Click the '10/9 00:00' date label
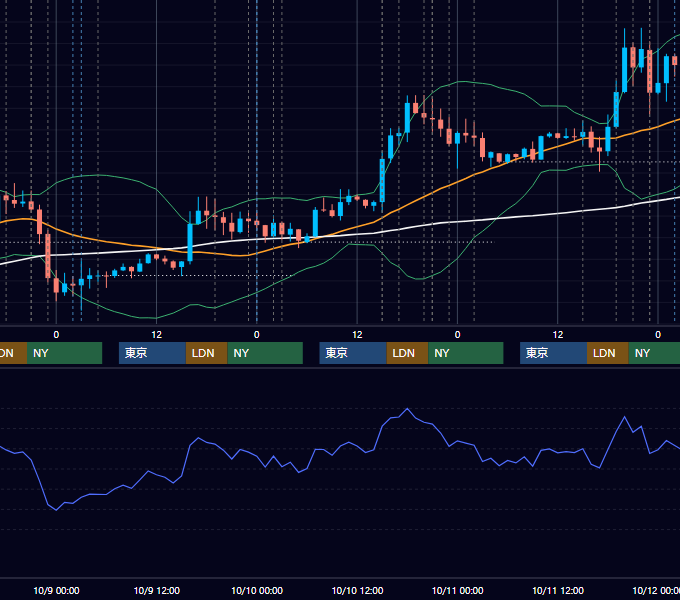 coord(56,590)
